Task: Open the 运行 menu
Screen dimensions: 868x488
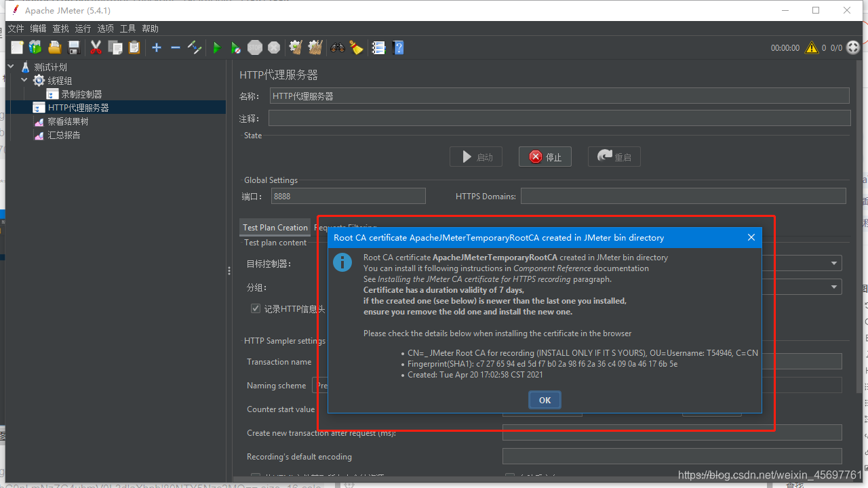Action: coord(83,28)
